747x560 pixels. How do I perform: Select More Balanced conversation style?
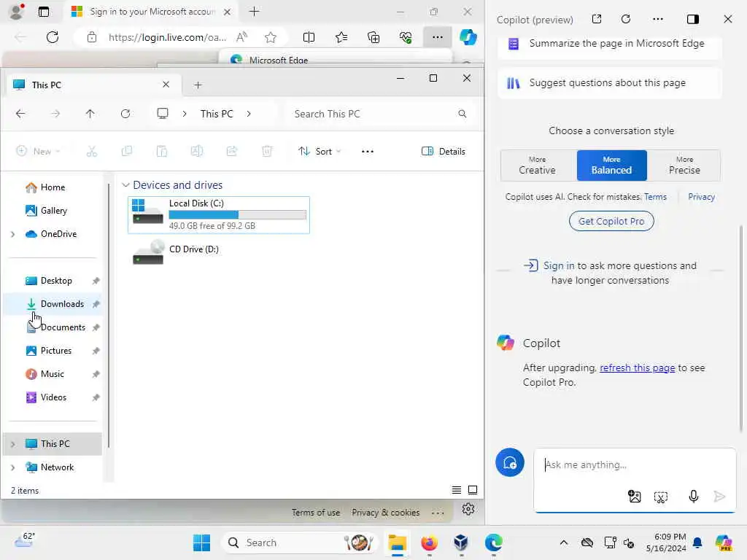612,166
